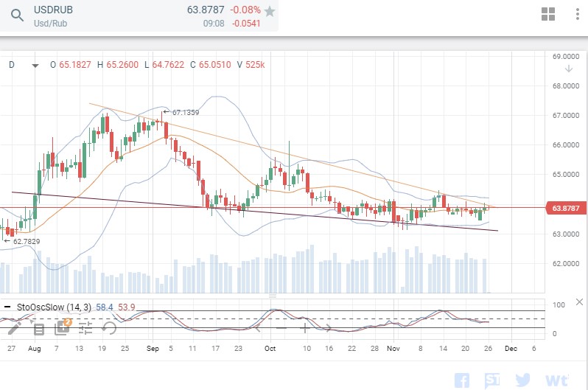Share chart on Twitter
Screen dimensions: 588x390
coord(522,380)
